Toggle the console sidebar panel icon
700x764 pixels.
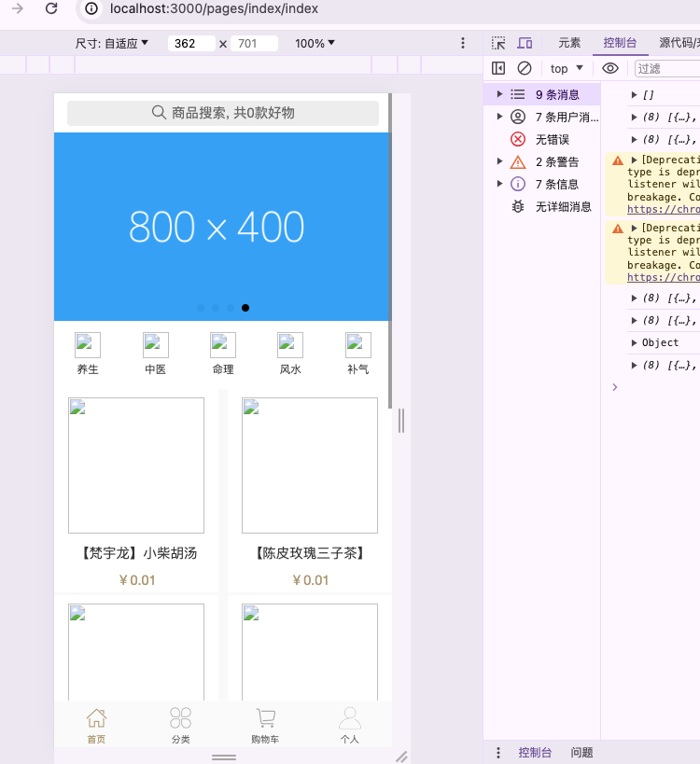pos(498,68)
